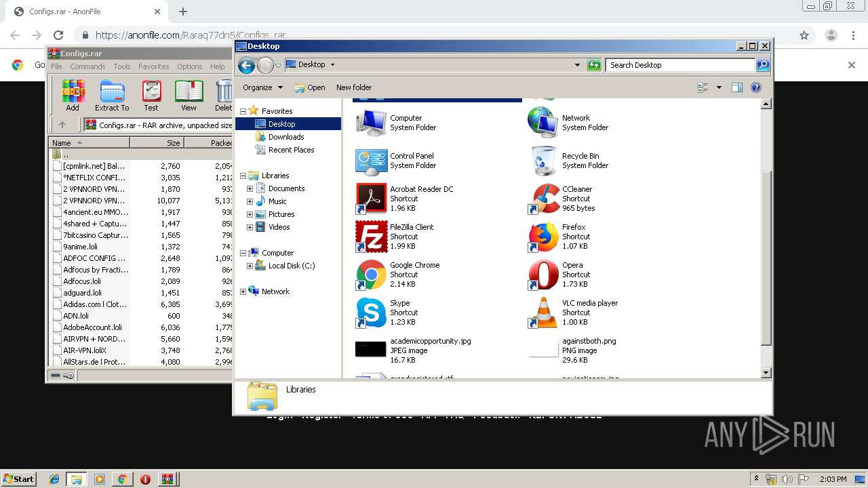The image size is (868, 488).
Task: Open Internet Explorer from taskbar
Action: click(x=54, y=479)
